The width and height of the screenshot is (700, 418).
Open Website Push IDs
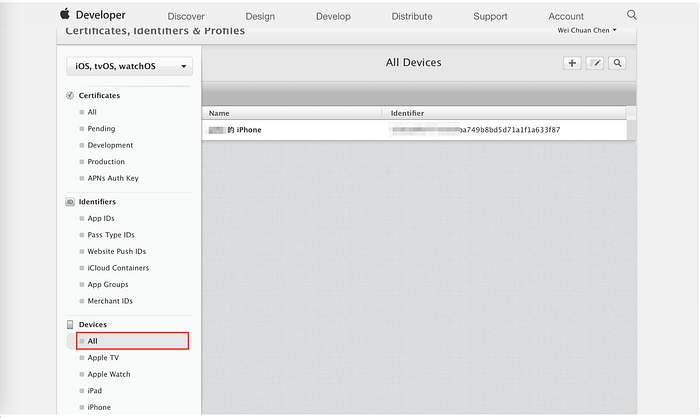click(117, 251)
